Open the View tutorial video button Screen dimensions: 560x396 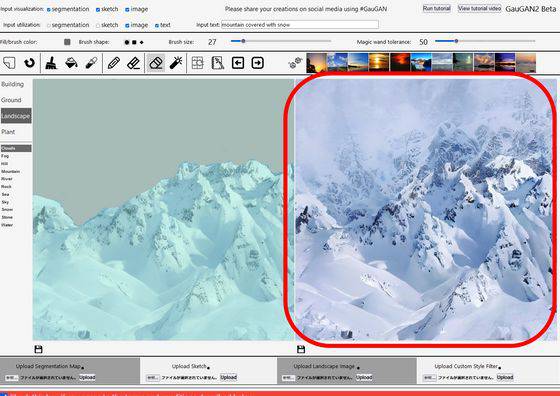479,8
